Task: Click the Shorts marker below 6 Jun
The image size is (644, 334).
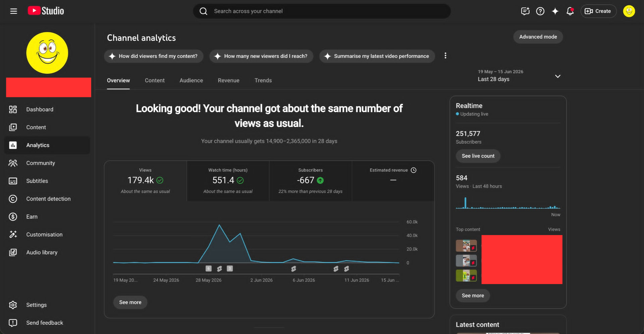Action: pyautogui.click(x=293, y=269)
